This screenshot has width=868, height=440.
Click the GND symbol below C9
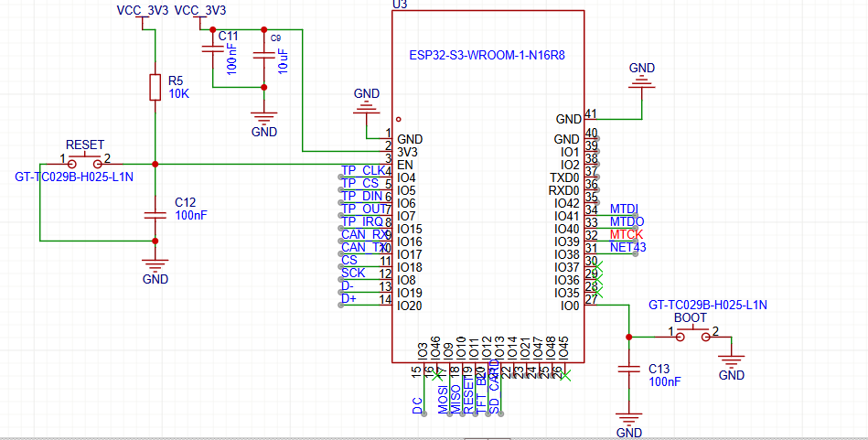point(264,123)
